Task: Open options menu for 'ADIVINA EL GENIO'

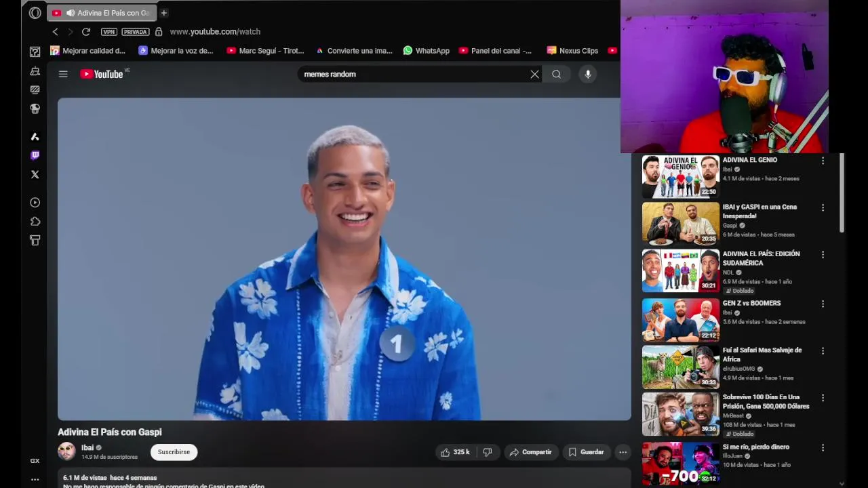Action: [823, 161]
